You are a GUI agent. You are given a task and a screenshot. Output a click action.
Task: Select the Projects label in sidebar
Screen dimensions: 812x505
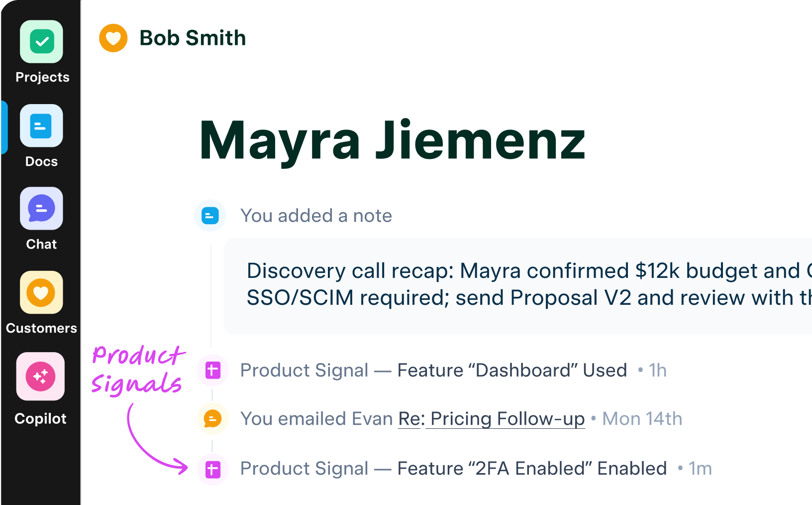point(42,77)
